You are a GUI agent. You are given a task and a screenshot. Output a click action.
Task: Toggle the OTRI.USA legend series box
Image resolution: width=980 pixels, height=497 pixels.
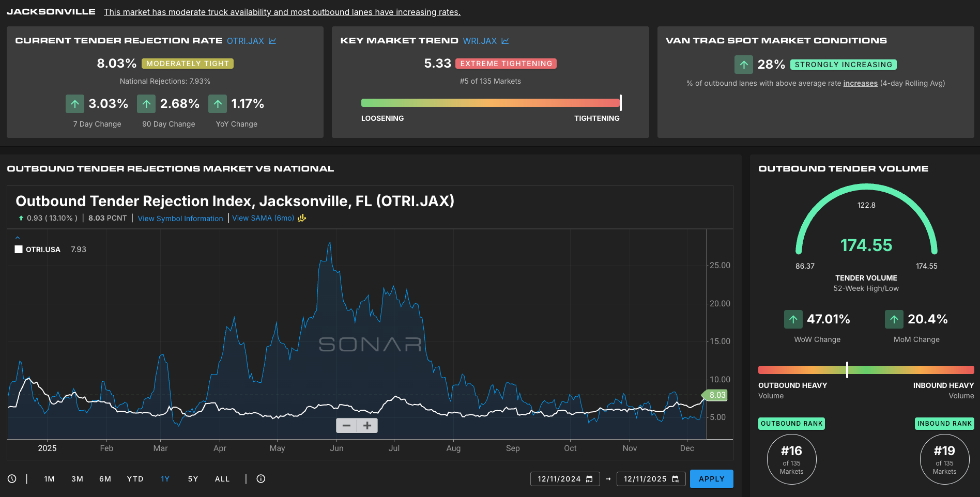click(19, 250)
